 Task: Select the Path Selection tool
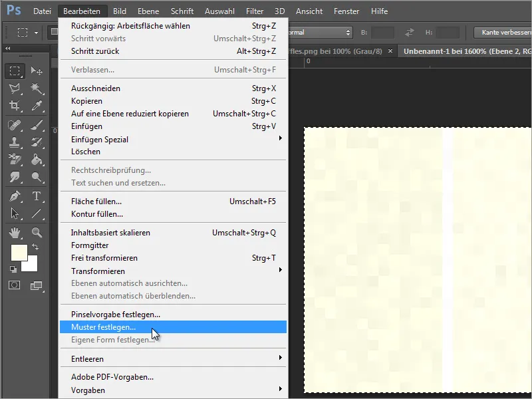[15, 213]
